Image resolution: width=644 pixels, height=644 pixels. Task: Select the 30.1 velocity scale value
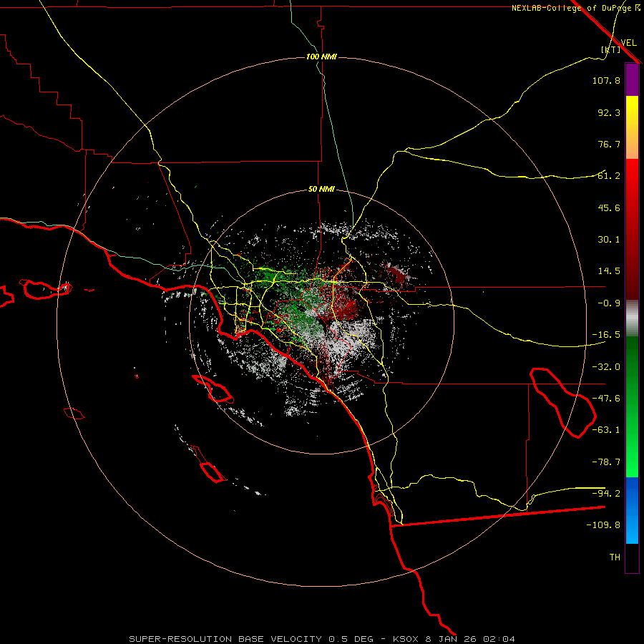[x=609, y=240]
